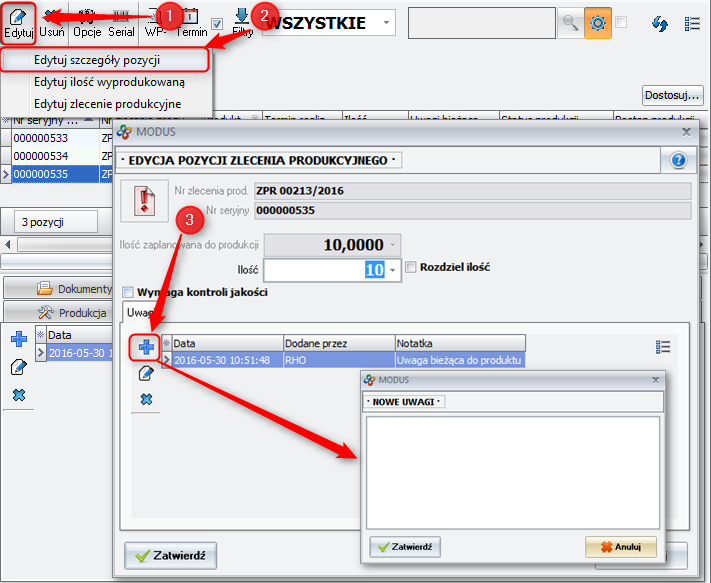Toggle the checkbox next to the orange gear

621,22
